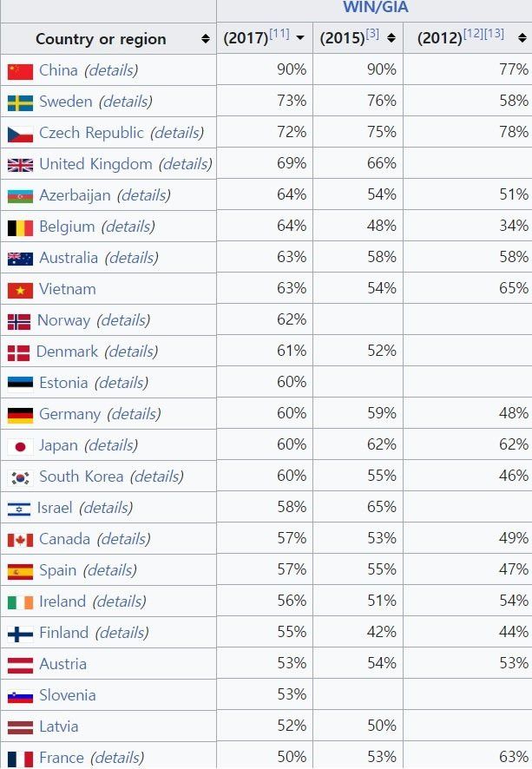Sort table by the 2017 column
532x769 pixels.
[x=300, y=38]
